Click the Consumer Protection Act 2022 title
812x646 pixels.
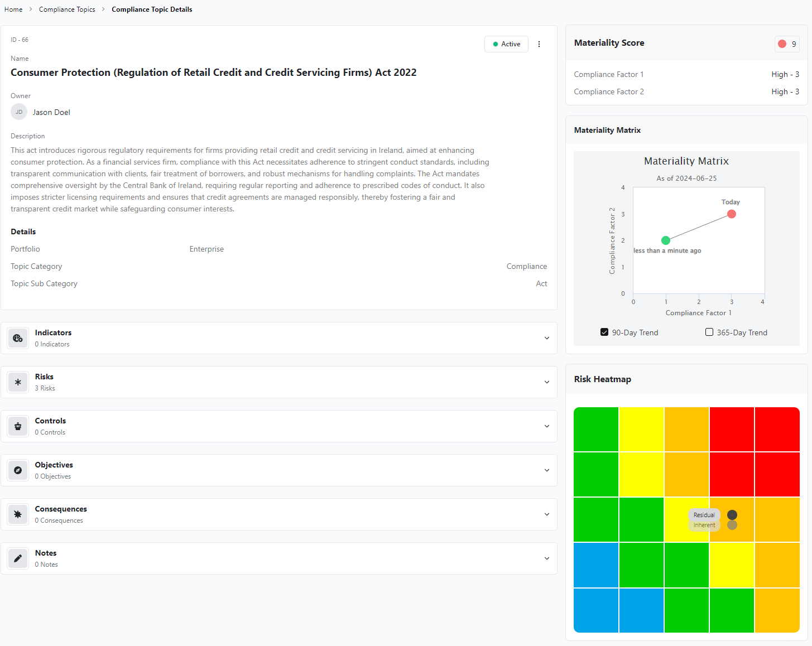(214, 73)
